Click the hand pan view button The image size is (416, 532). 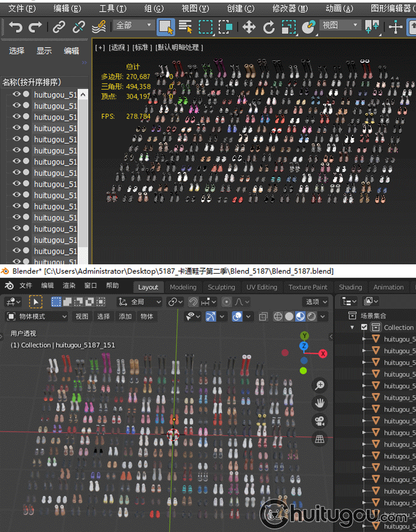pos(319,403)
